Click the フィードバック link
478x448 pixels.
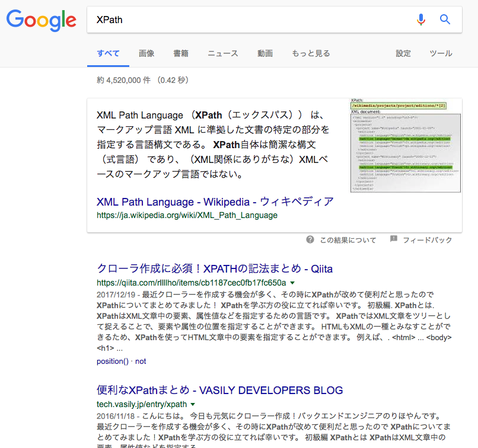[x=428, y=240]
